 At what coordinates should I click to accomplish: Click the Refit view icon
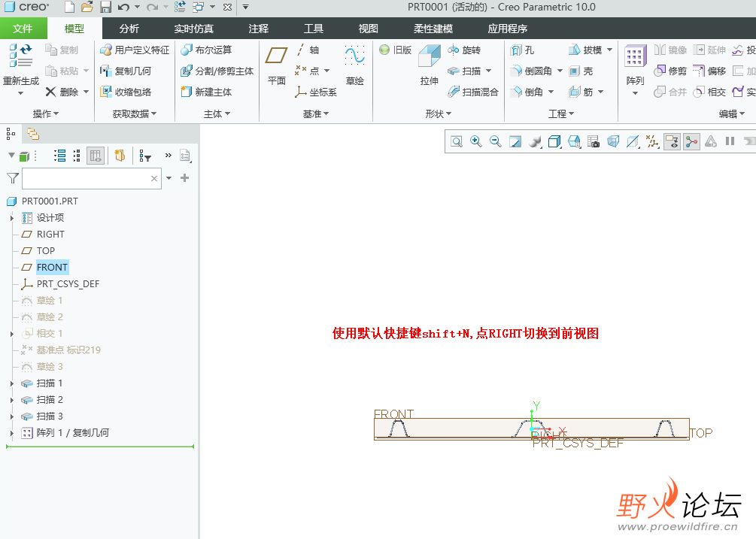pos(457,141)
